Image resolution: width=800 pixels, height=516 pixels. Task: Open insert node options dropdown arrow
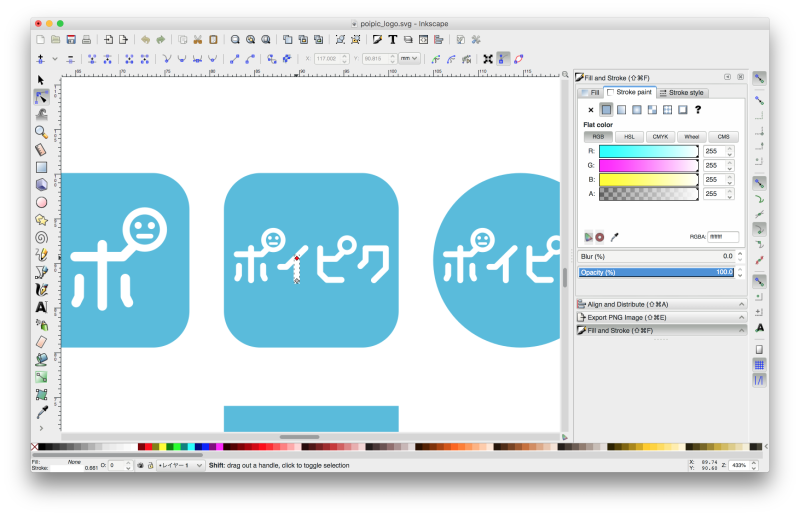click(x=55, y=59)
